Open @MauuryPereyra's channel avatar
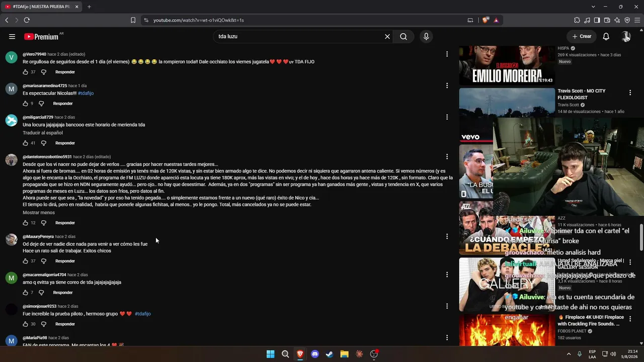Image resolution: width=644 pixels, height=362 pixels. pos(12,239)
